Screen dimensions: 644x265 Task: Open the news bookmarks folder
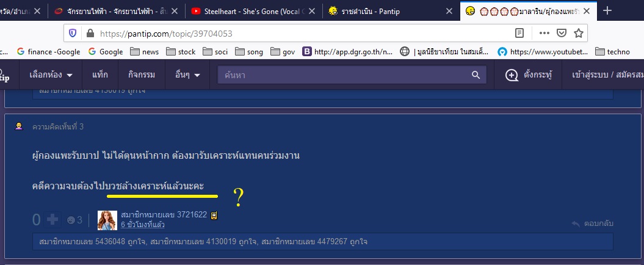coord(144,51)
